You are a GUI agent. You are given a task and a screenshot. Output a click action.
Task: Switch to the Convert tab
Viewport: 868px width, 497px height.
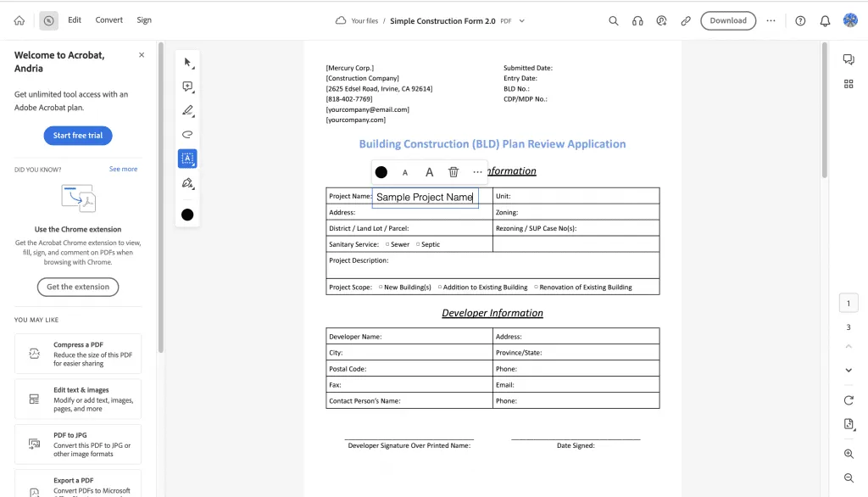[x=108, y=20]
